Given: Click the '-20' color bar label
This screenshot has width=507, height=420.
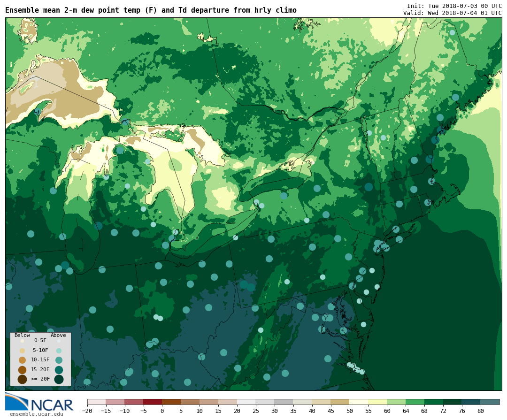Looking at the screenshot, I should tap(87, 411).
